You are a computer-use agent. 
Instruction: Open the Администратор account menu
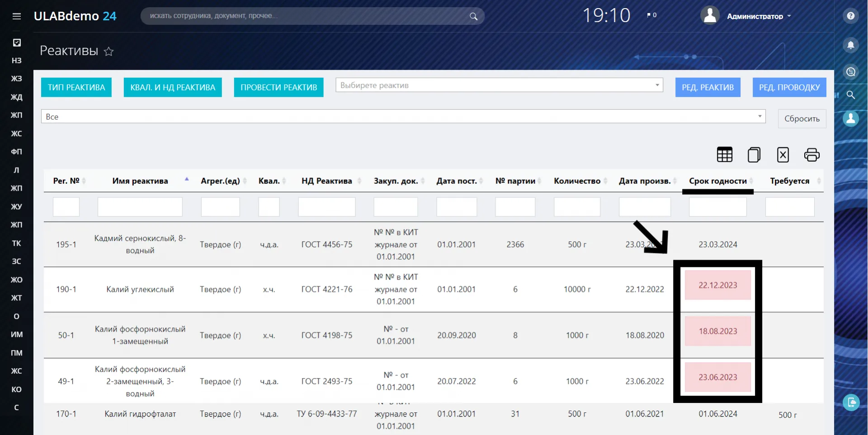(759, 16)
